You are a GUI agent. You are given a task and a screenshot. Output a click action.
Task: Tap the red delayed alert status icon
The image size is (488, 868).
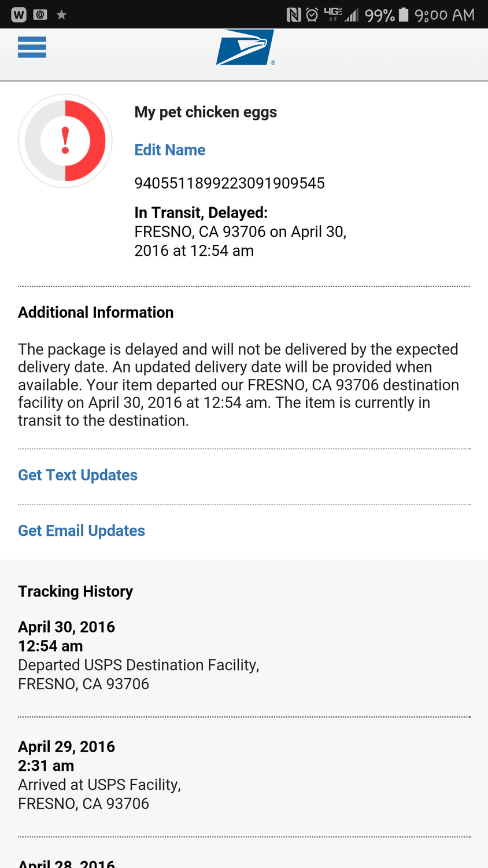pos(65,141)
